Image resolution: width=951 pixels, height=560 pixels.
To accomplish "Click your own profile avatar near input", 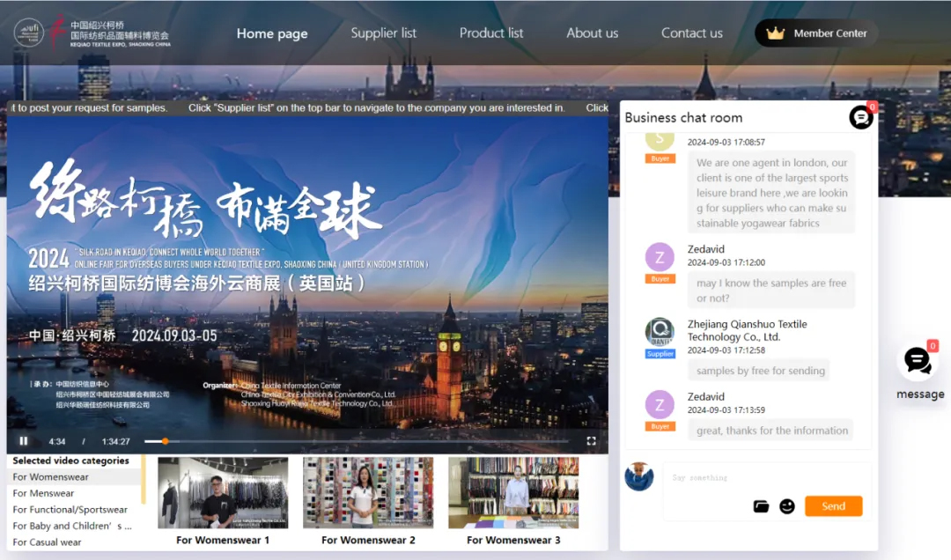I will point(639,477).
